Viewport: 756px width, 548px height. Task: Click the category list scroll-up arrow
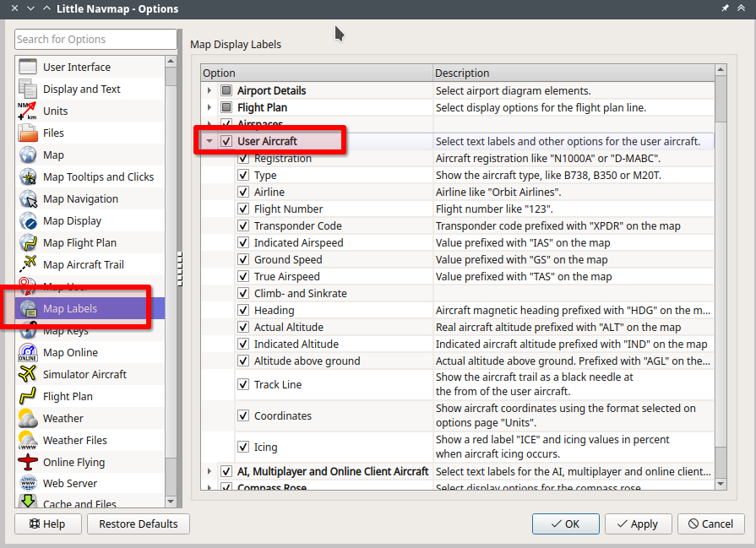coord(171,61)
